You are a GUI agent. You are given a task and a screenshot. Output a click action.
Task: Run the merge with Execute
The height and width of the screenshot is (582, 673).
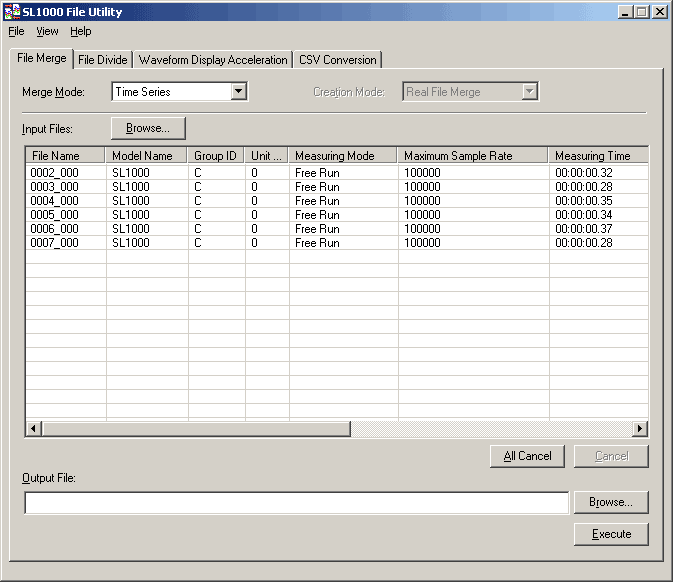[x=611, y=534]
